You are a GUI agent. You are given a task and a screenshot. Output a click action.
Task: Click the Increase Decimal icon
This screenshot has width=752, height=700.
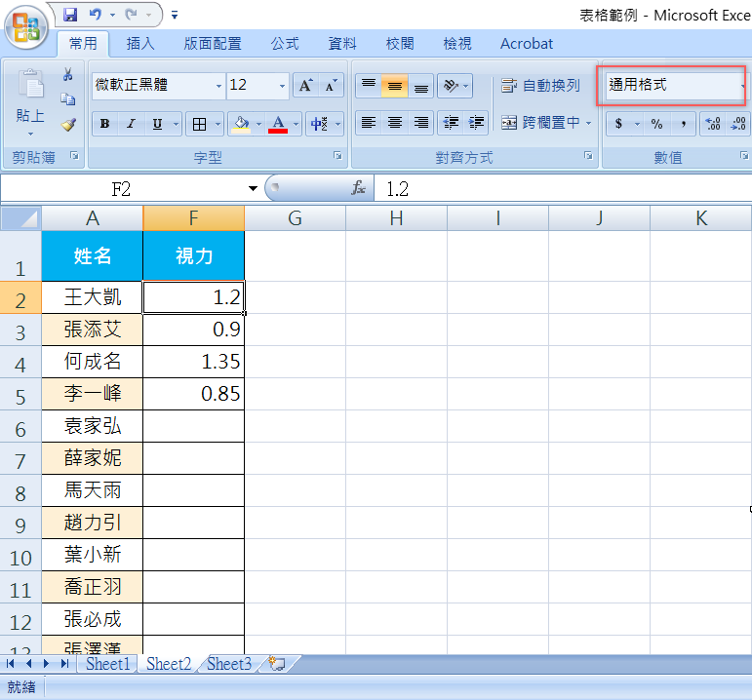713,124
